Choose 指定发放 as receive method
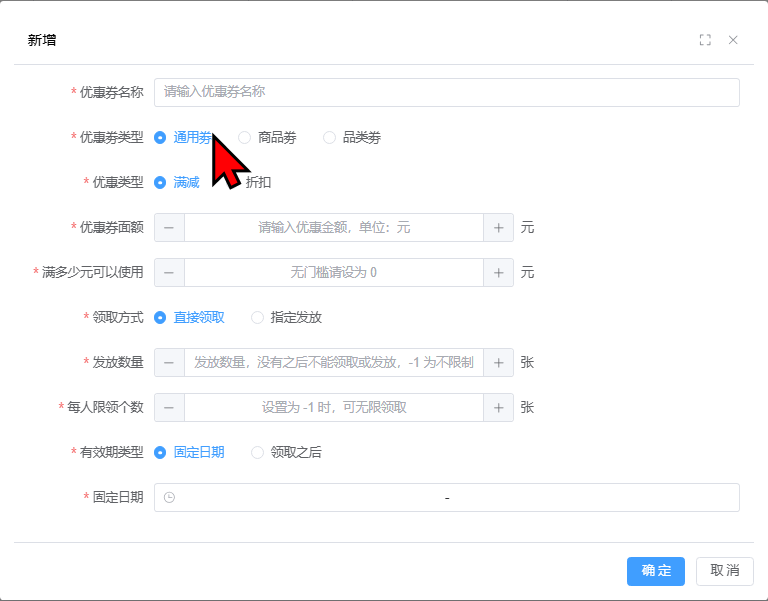The width and height of the screenshot is (768, 601). 286,318
